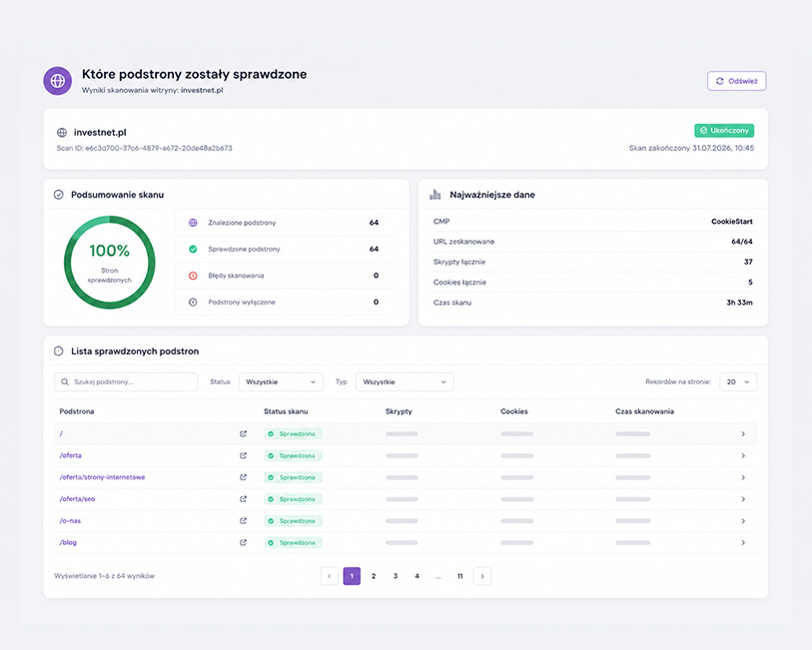Open the Typ filter dropdown
812x650 pixels.
point(405,382)
